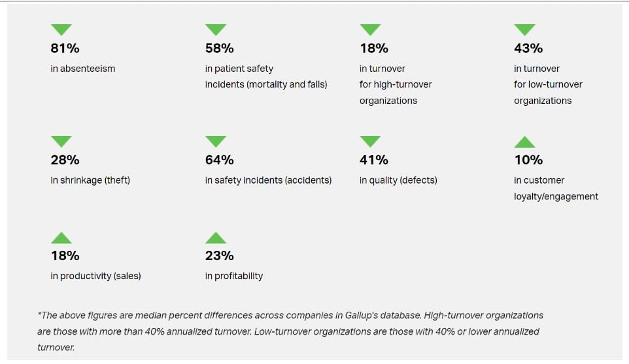Click the "in shrinkage (theft)" label
The height and width of the screenshot is (364, 629).
(x=90, y=180)
